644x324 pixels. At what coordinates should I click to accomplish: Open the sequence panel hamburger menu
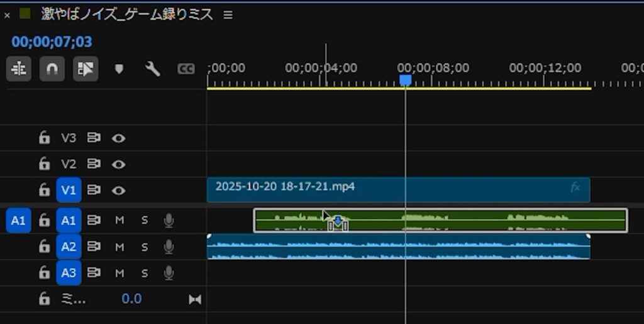pyautogui.click(x=228, y=15)
